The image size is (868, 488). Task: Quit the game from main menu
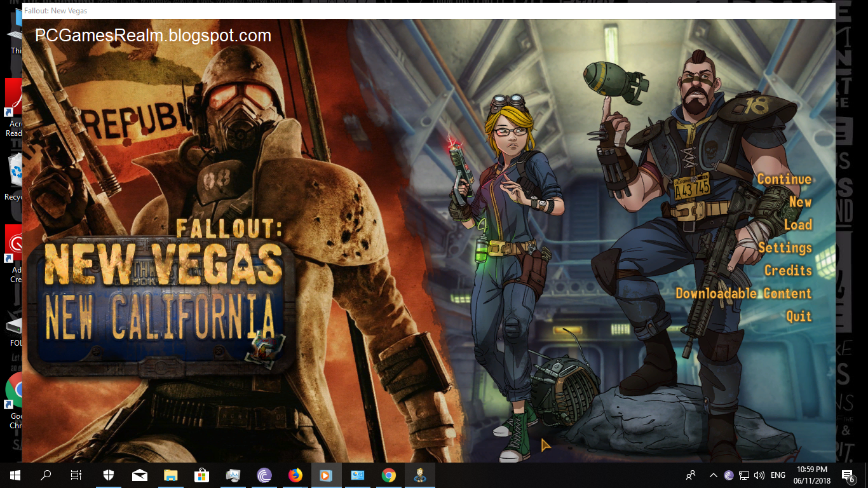tap(799, 316)
